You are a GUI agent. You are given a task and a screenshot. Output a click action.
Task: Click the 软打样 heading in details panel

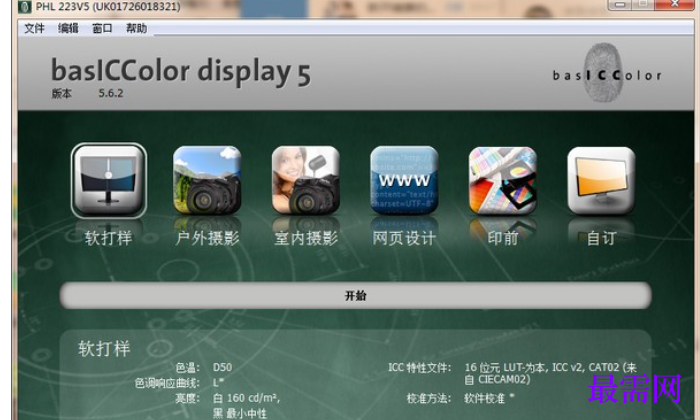point(104,349)
